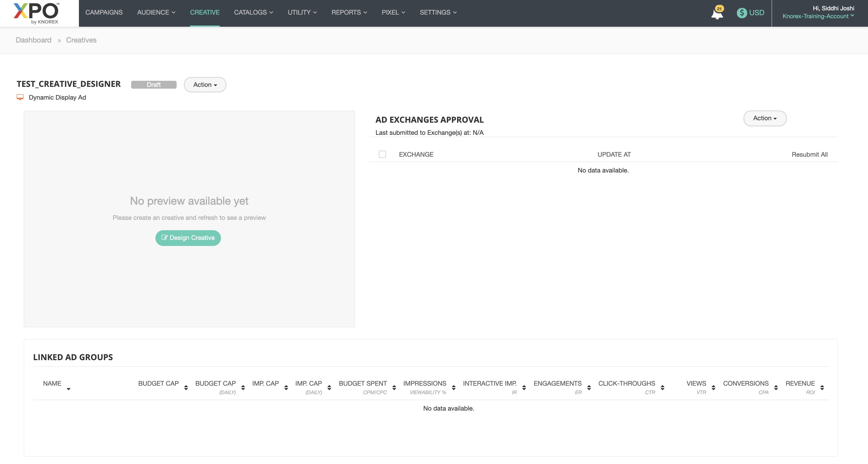
Task: Sort by Click-Throughs column arrows
Action: tap(662, 387)
